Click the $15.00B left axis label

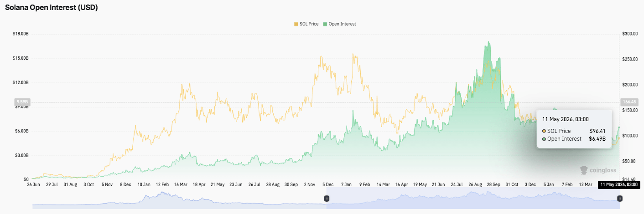[x=21, y=58]
